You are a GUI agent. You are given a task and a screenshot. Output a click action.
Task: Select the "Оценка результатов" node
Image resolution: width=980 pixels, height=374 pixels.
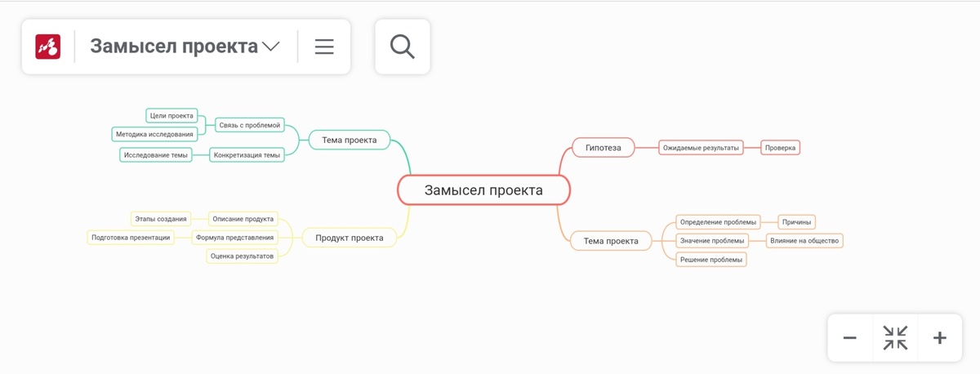pos(243,256)
